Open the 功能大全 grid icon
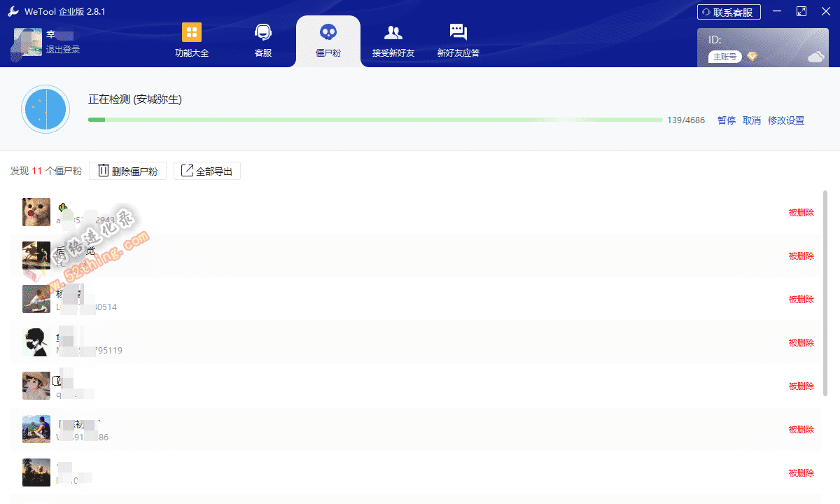840x504 pixels. 191,32
